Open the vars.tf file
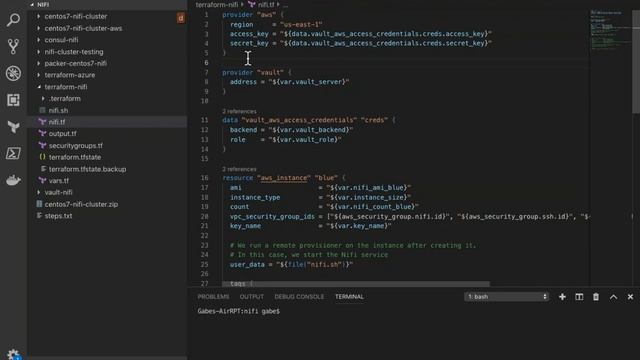The image size is (640, 360). 59,180
